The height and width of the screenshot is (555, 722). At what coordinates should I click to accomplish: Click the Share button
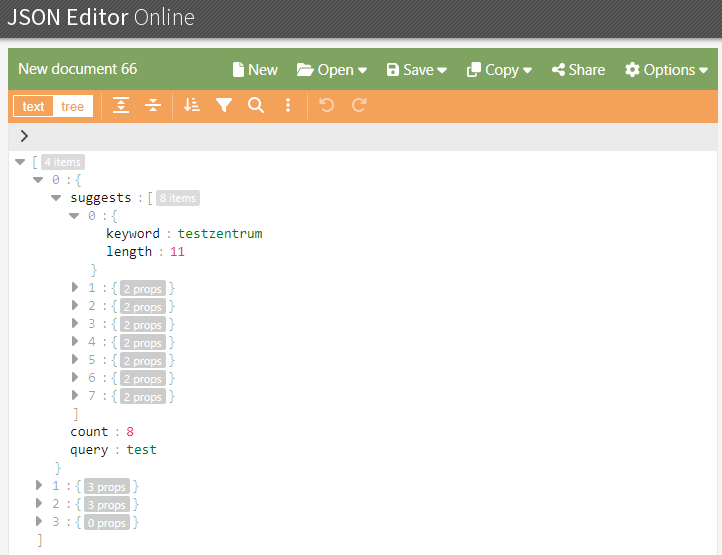(578, 69)
